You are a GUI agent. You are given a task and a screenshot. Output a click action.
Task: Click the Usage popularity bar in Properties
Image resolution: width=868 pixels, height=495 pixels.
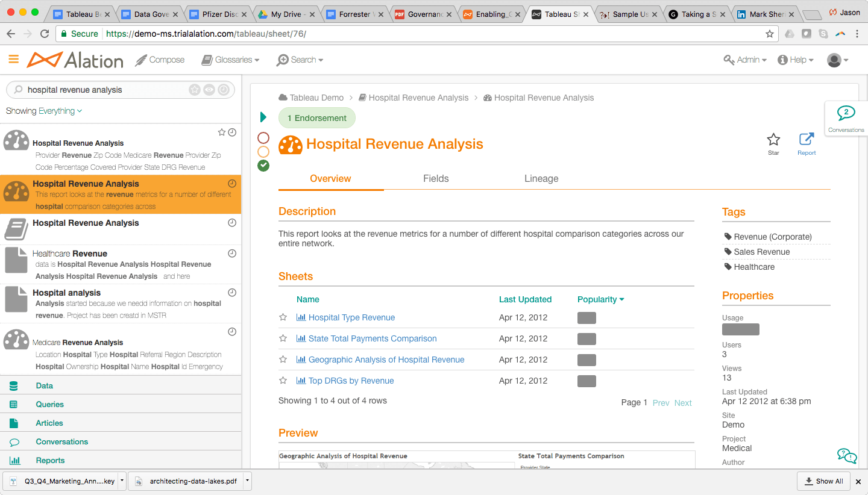[741, 329]
